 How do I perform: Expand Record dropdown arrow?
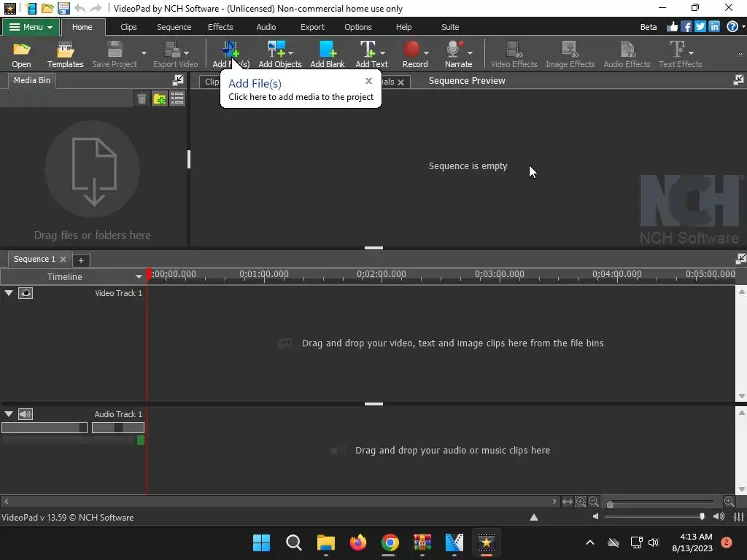tap(426, 52)
